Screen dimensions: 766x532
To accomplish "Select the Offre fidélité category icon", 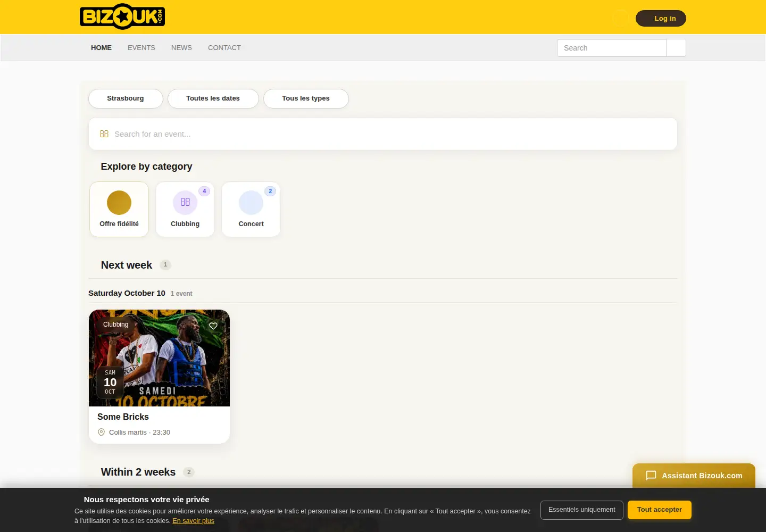I will click(x=119, y=203).
